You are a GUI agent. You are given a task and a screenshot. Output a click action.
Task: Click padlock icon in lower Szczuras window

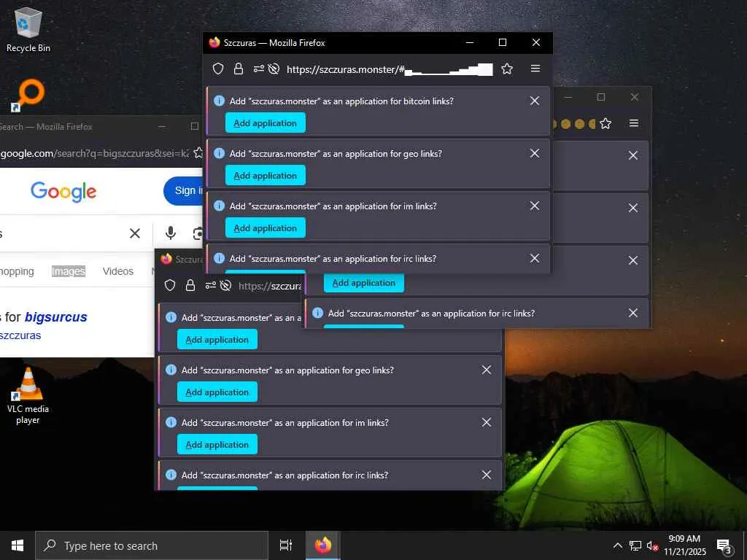click(190, 285)
